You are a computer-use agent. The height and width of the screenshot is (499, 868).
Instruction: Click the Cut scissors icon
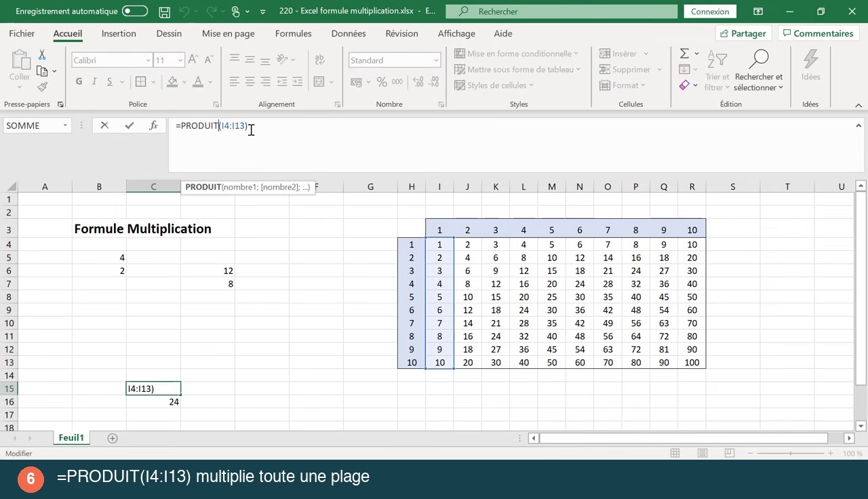tap(42, 55)
